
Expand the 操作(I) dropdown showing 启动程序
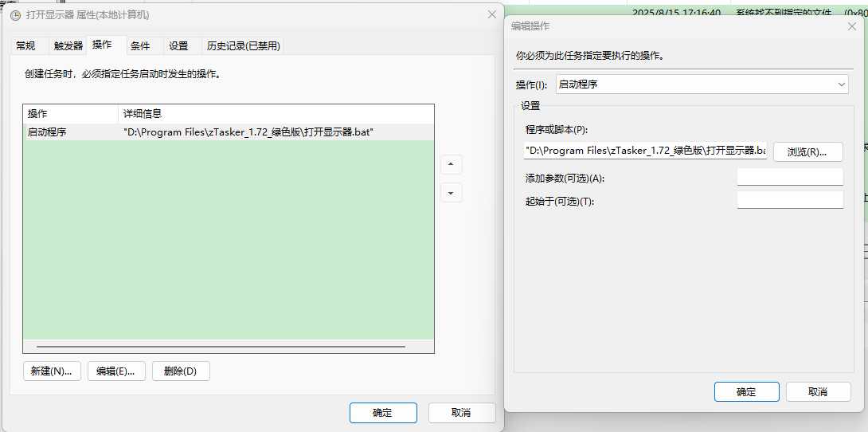tap(702, 84)
